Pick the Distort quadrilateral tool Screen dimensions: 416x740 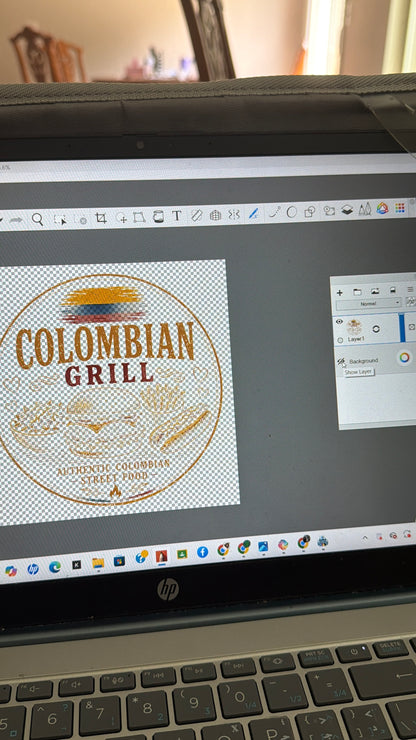[138, 217]
